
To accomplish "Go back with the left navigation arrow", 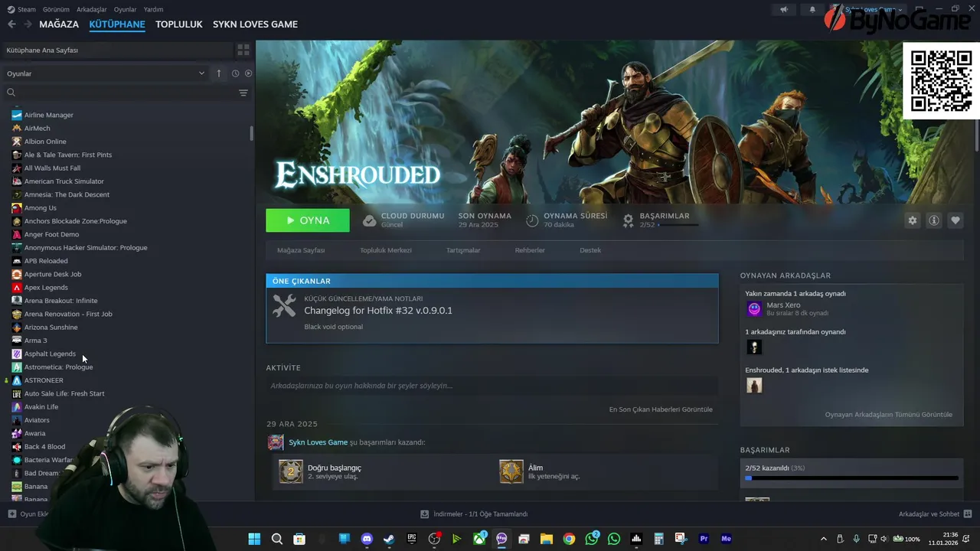I will click(x=11, y=24).
